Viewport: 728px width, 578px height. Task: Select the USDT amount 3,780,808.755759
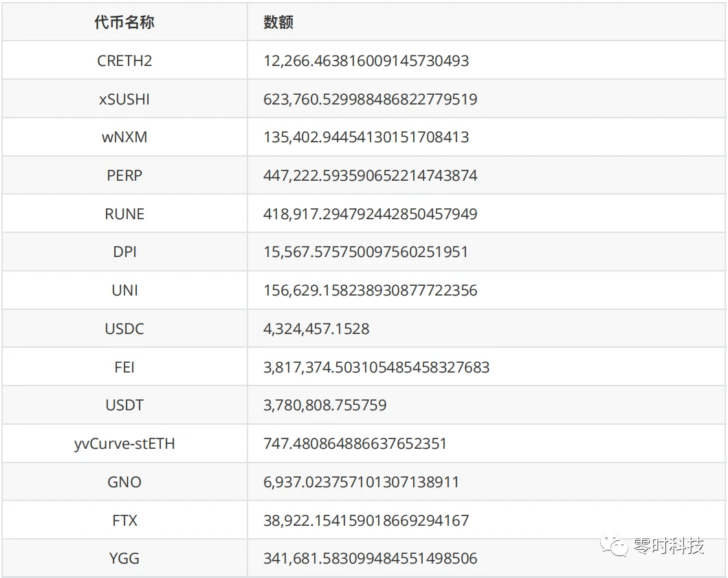point(324,405)
